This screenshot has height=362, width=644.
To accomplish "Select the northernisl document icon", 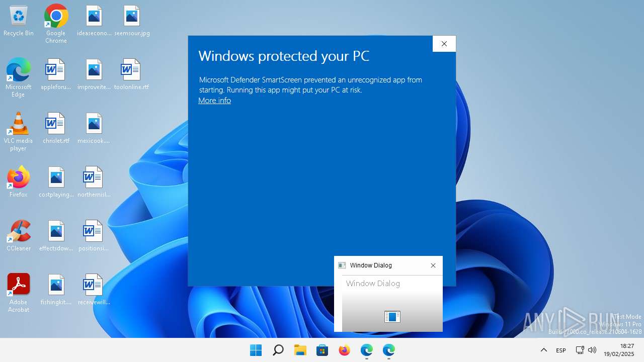I will (x=94, y=183).
